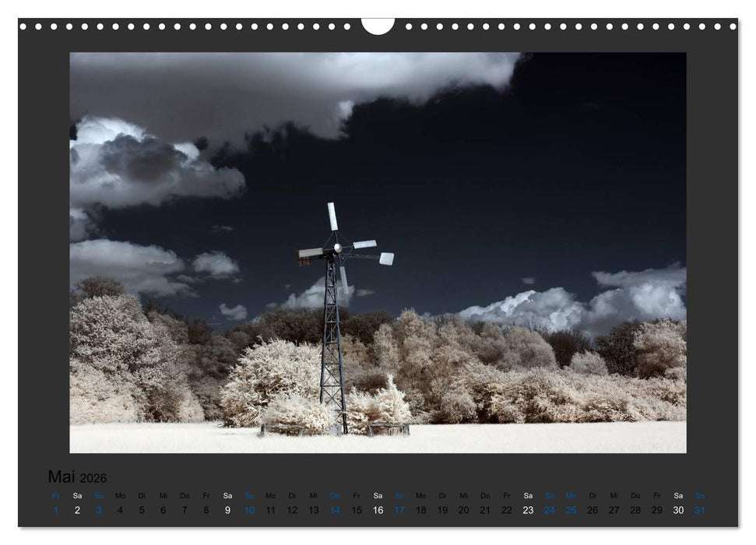Click date 23 on the calendar

point(528,510)
